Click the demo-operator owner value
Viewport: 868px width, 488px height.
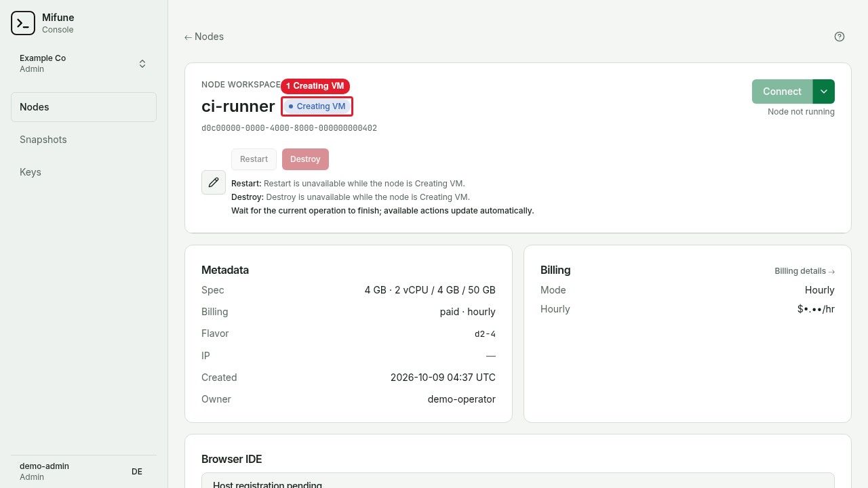point(462,399)
